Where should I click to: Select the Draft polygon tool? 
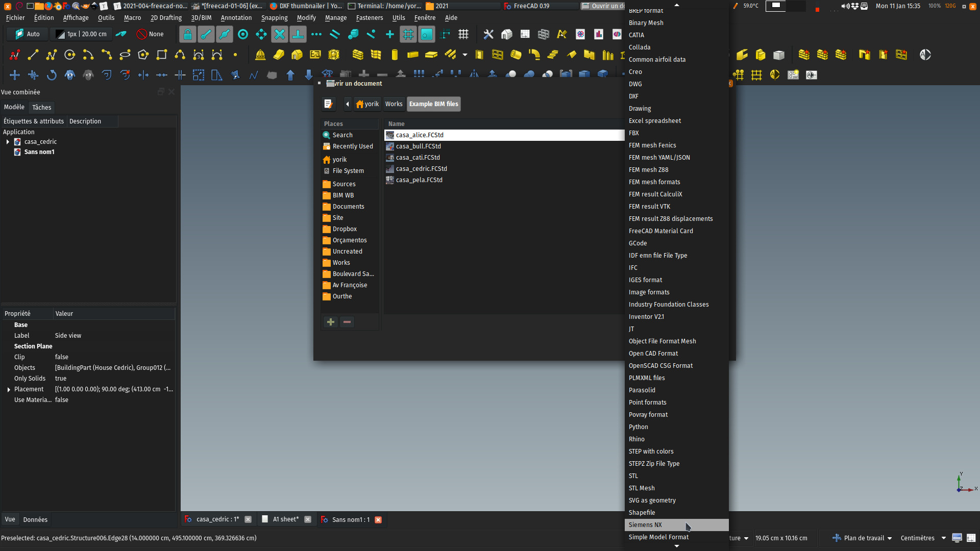tap(143, 55)
